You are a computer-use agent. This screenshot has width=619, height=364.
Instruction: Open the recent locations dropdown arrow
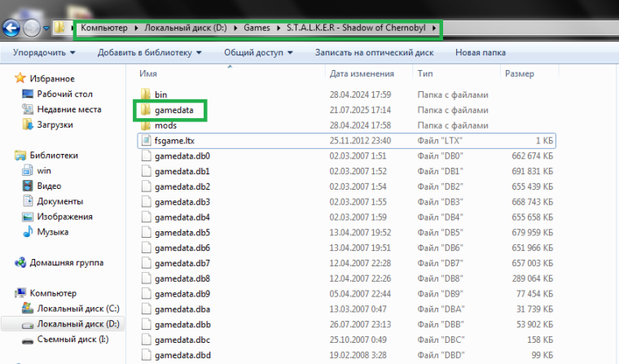(x=46, y=29)
